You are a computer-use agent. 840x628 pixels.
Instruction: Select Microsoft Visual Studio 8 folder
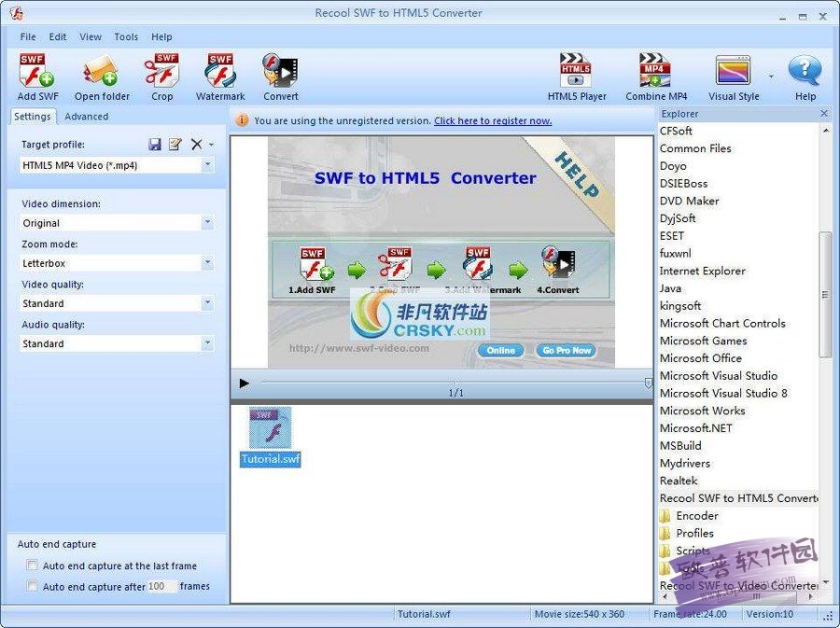coord(723,394)
